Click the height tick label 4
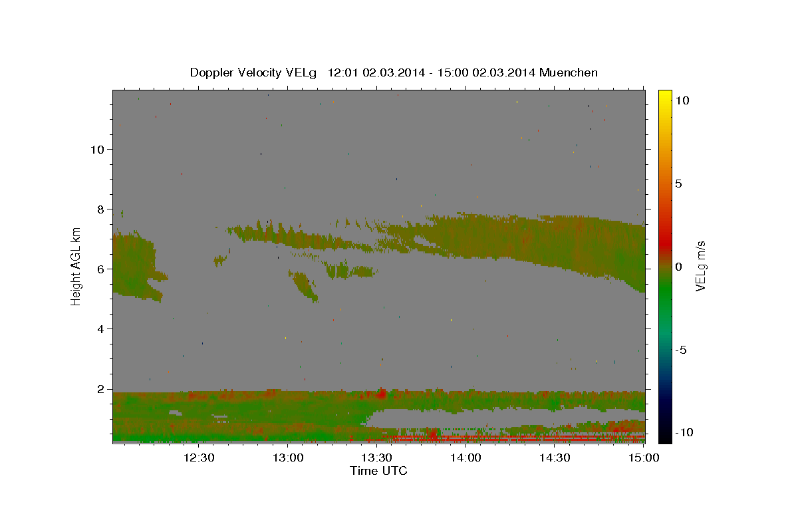798x532 pixels. tap(101, 329)
